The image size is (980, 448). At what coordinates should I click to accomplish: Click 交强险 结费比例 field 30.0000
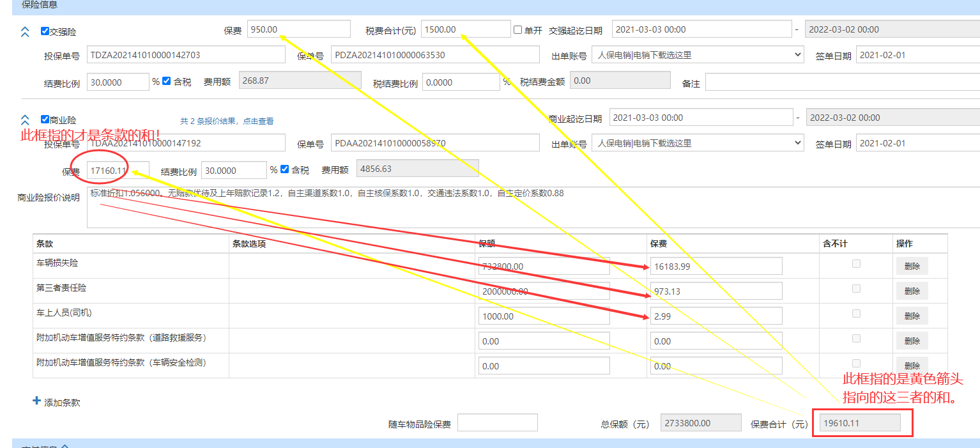(118, 82)
